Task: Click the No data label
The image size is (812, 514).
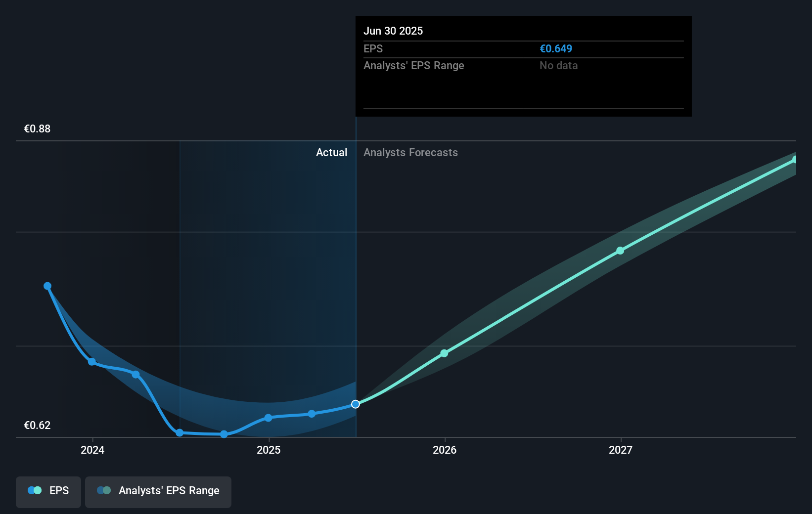Action: point(558,65)
